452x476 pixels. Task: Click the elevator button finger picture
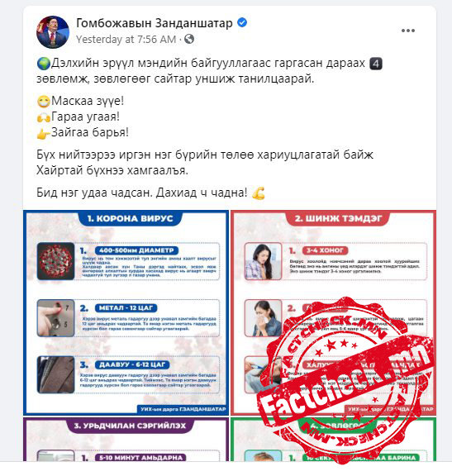[x=56, y=318]
